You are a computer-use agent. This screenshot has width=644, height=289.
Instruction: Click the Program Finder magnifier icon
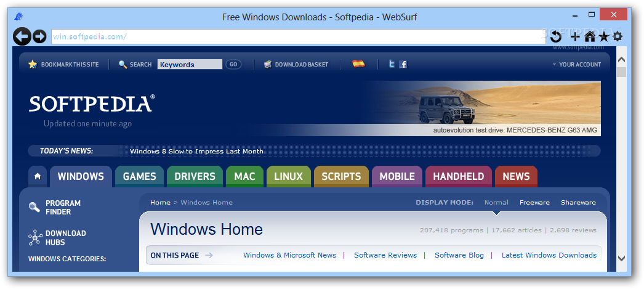pos(34,207)
